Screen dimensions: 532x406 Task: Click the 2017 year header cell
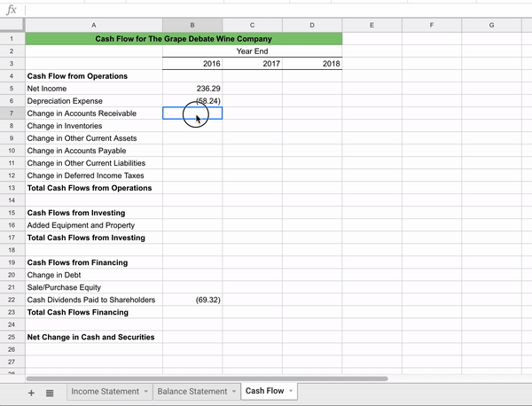pos(252,64)
